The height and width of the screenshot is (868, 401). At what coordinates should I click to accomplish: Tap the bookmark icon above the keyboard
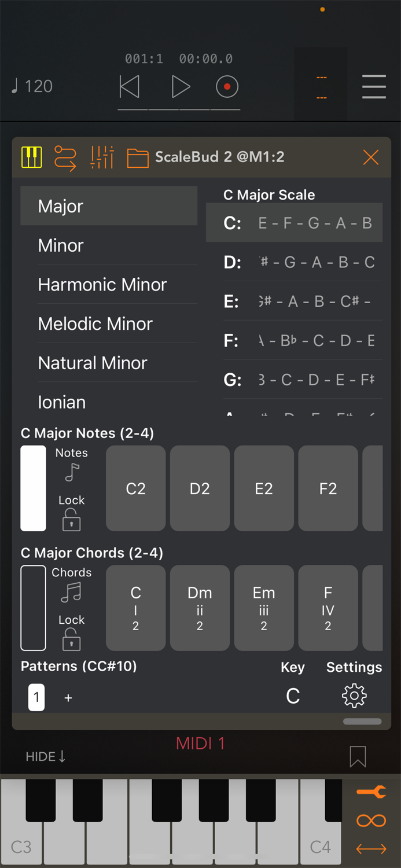358,756
